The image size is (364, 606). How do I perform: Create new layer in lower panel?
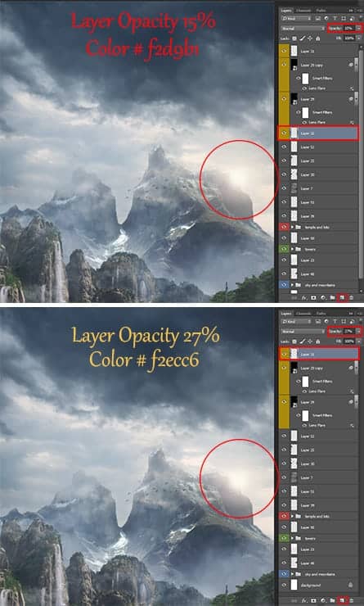click(x=342, y=600)
